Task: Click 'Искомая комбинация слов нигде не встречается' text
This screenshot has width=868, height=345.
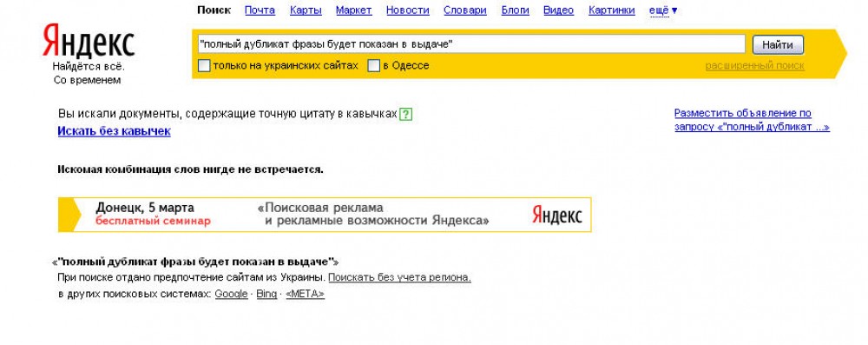Action: [190, 169]
